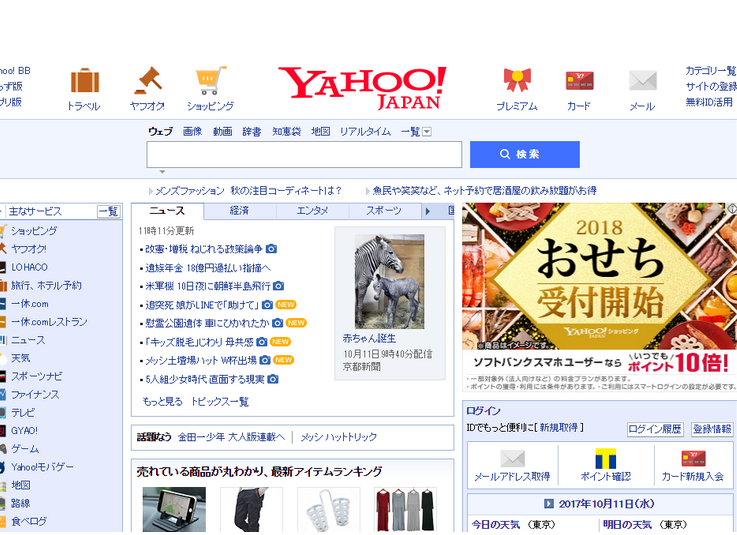Open Yahoo!モバゲー in the sidebar
Viewport: 737px width, 535px height.
42,467
